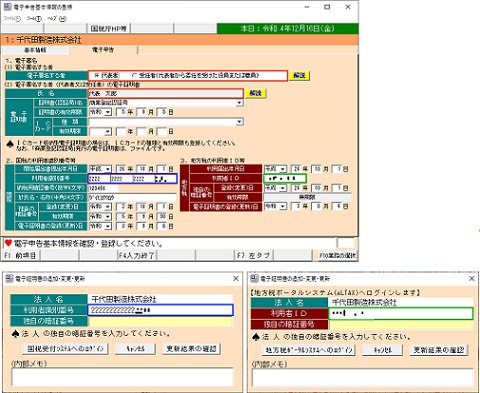Open era dropdown for national tax 電子証明書の登録(更新)日
480x393 pixels.
108,227
